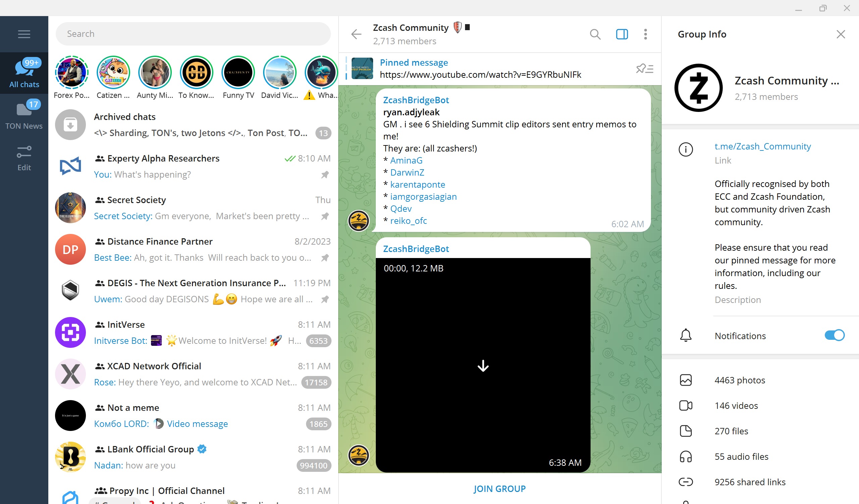
Task: Click the pinned messages list icon
Action: click(644, 69)
